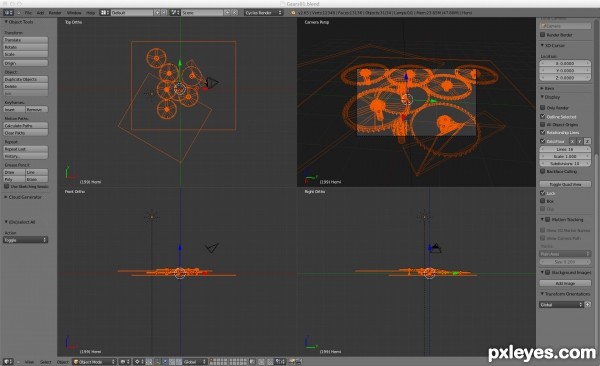Click the 3D View editor type icon in bottom header
The width and height of the screenshot is (600, 366).
[x=8, y=361]
